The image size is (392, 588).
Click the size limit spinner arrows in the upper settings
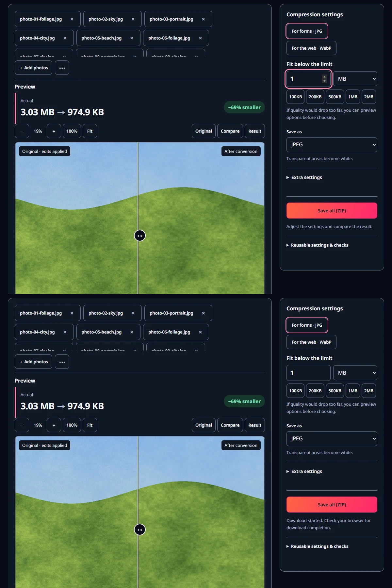tap(324, 79)
